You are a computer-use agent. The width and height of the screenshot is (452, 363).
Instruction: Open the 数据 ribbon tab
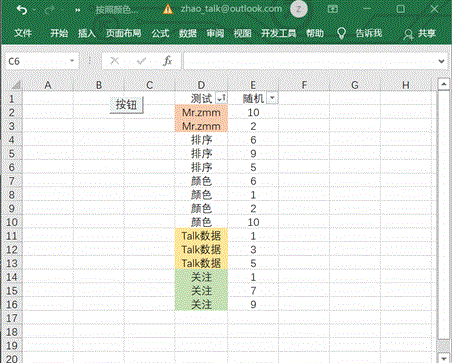tap(188, 33)
